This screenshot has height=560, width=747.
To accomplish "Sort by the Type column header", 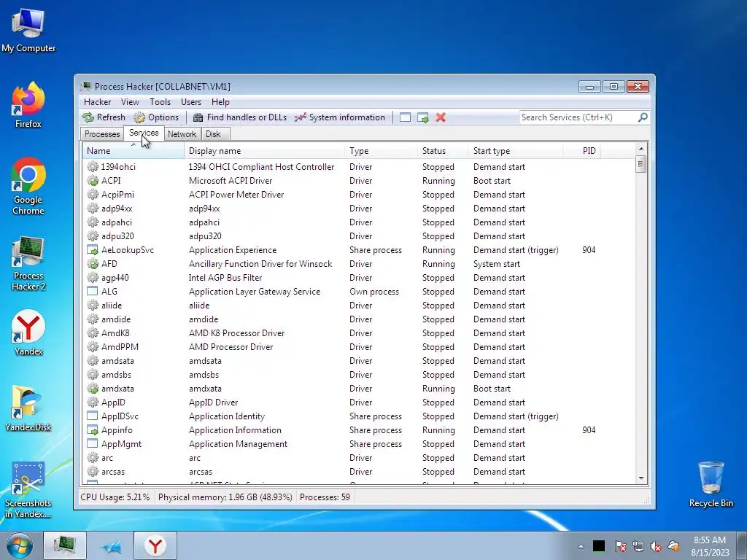I will tap(381, 150).
